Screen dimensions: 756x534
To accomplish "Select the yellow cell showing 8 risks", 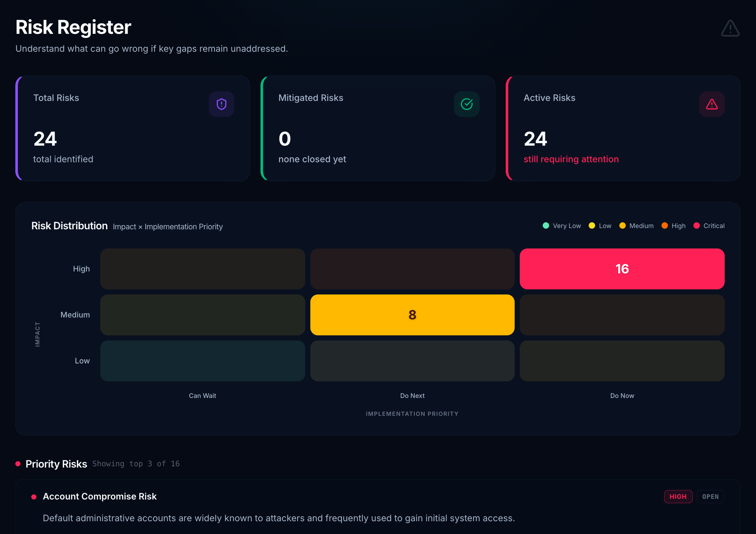I will [x=412, y=315].
